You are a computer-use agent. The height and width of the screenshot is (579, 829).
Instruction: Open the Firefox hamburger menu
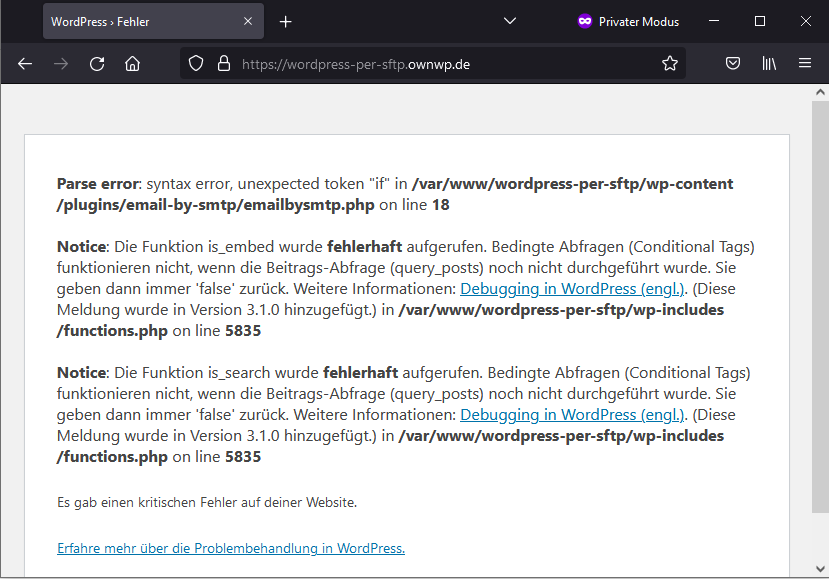[x=805, y=64]
